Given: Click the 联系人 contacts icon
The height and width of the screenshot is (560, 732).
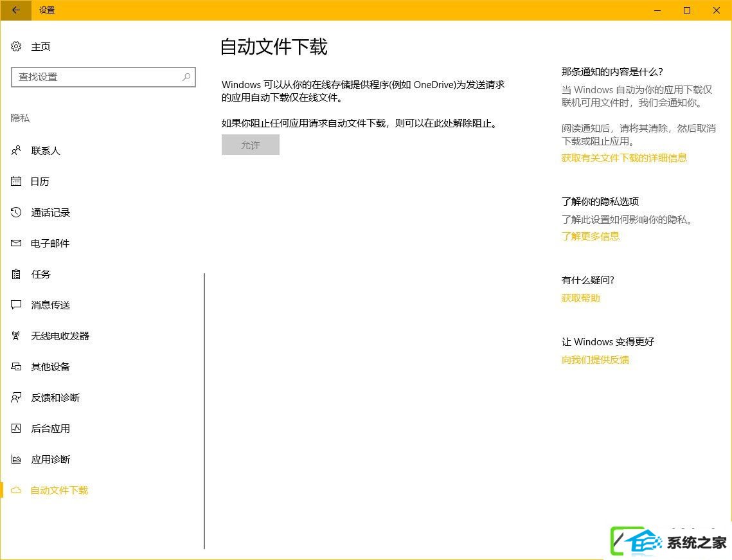Looking at the screenshot, I should (x=16, y=150).
